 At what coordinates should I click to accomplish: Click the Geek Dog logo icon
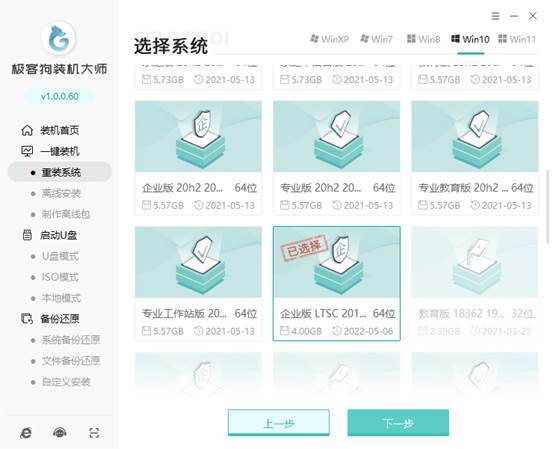click(x=59, y=38)
